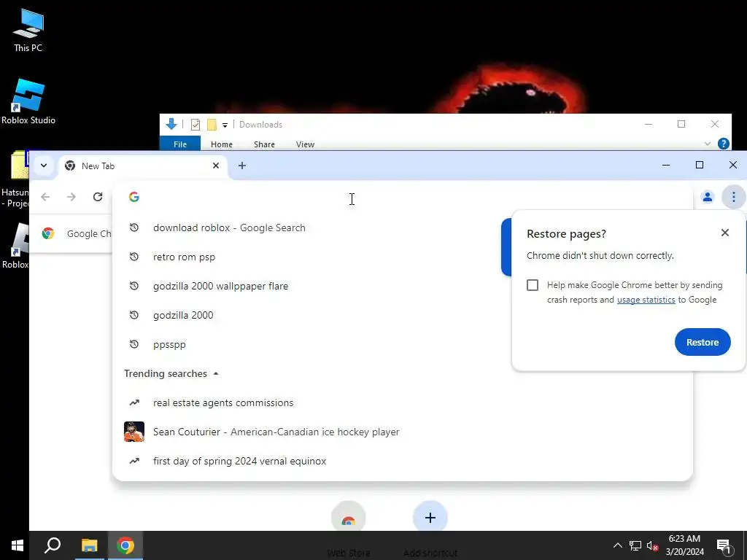Open Home tab in Downloads window
Screen dimensions: 747x560
[x=222, y=144]
